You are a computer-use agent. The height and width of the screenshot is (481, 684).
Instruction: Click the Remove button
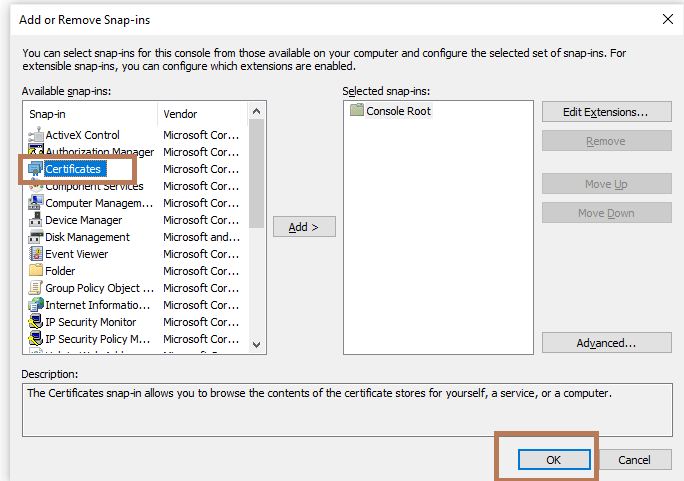pyautogui.click(x=606, y=141)
